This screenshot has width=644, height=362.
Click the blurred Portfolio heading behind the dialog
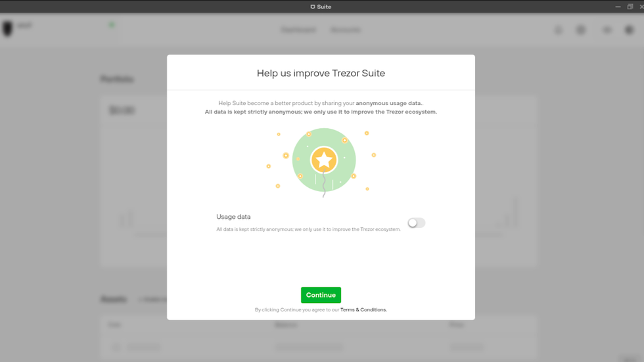pos(118,79)
